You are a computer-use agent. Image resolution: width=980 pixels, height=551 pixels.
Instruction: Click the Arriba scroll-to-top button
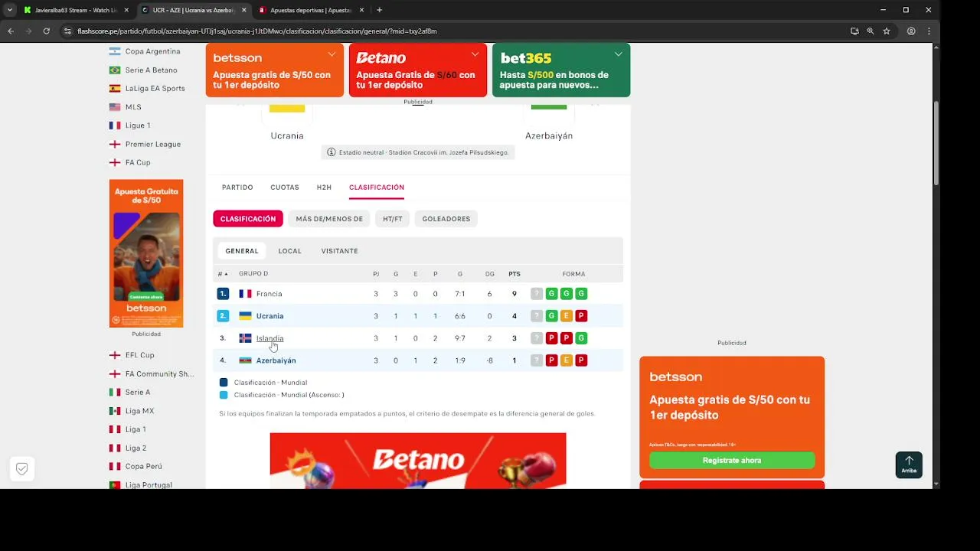tap(909, 465)
